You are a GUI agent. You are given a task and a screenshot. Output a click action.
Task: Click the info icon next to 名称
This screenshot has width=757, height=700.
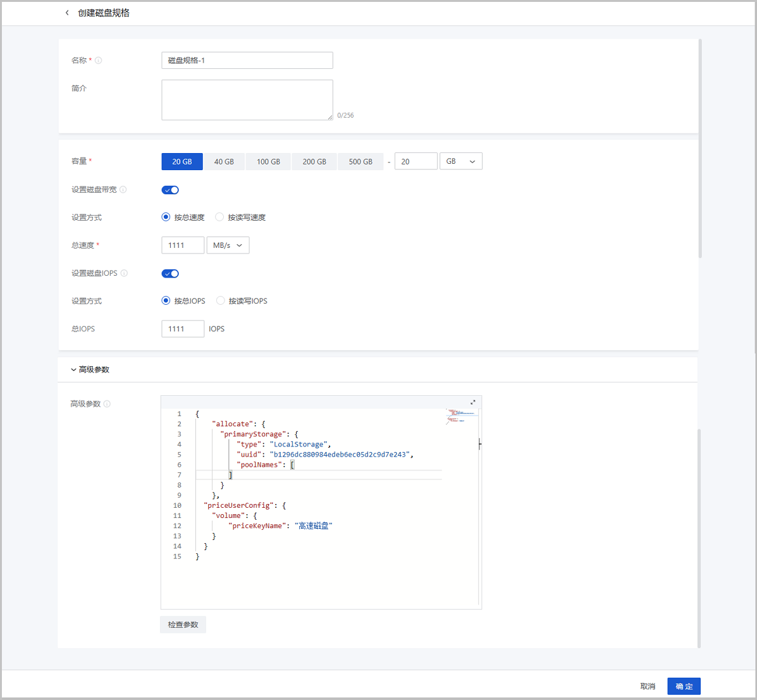pyautogui.click(x=99, y=60)
